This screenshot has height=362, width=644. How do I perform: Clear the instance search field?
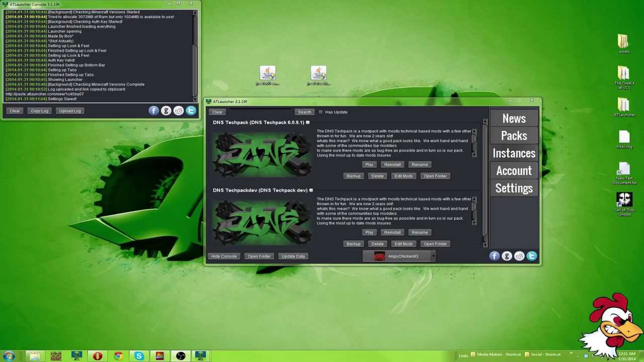click(x=217, y=112)
